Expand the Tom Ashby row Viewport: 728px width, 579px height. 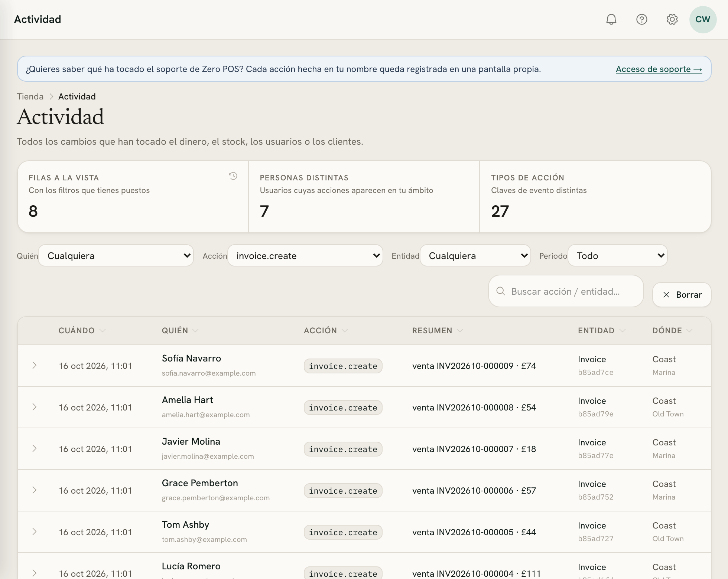coord(34,532)
